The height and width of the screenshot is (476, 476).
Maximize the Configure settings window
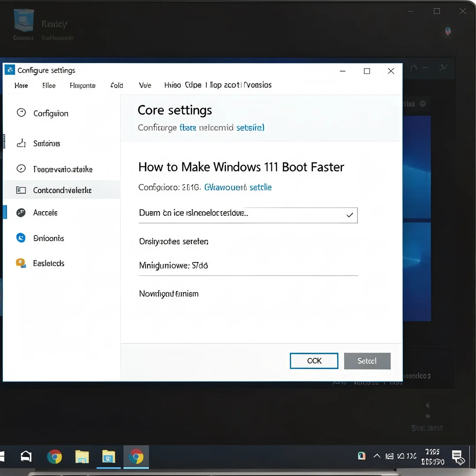[x=367, y=71]
